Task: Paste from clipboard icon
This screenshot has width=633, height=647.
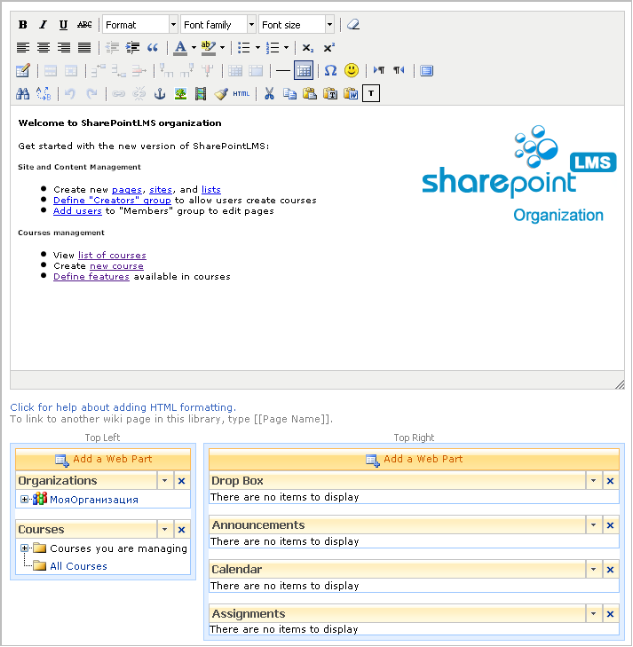Action: pos(310,94)
